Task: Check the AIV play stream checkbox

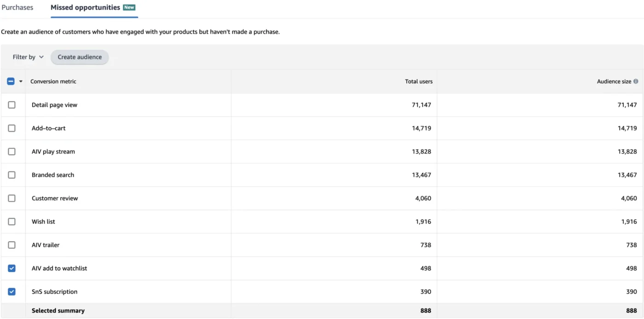Action: [x=12, y=151]
